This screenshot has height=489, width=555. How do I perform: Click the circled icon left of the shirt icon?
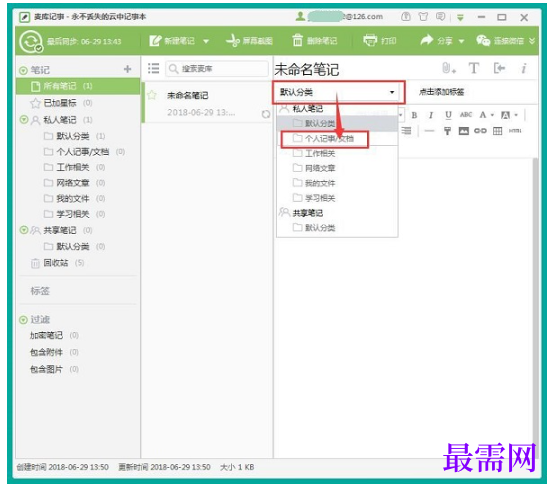tap(406, 16)
